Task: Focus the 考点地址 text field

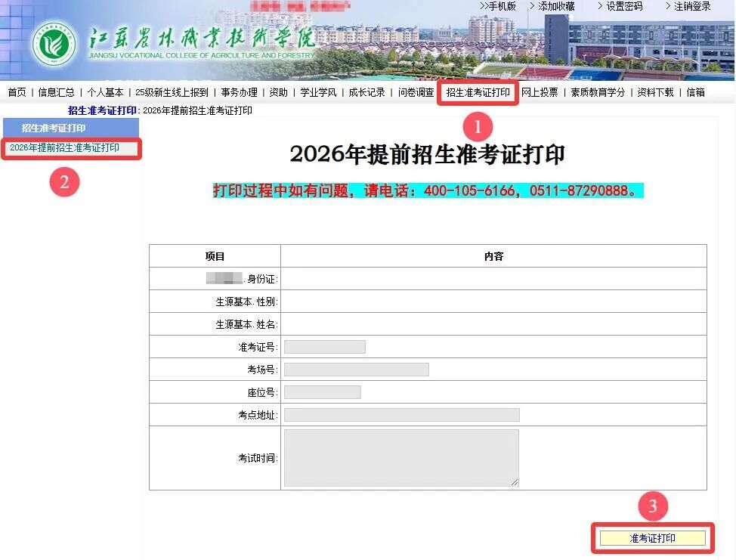Action: pos(401,415)
